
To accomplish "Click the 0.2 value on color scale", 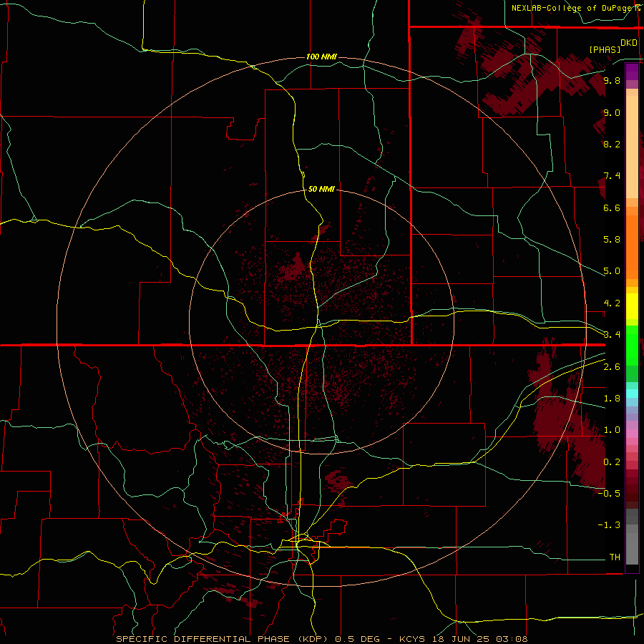I will (612, 462).
